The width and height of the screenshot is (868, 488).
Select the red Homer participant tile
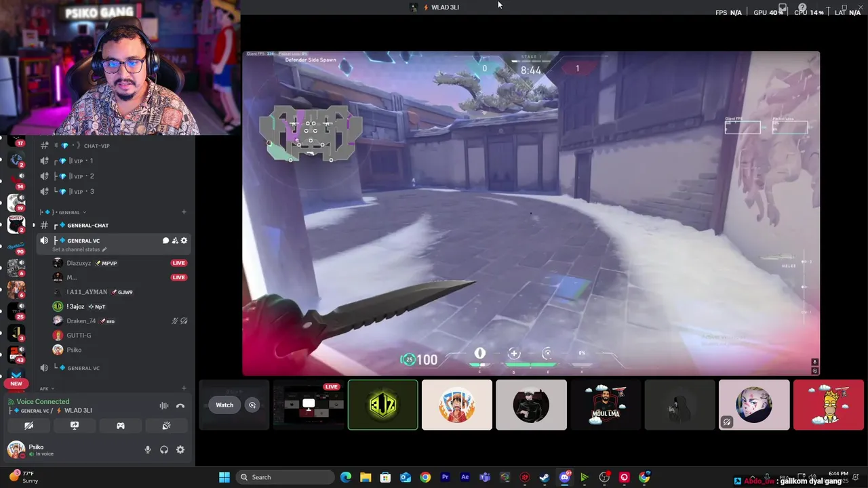(829, 405)
